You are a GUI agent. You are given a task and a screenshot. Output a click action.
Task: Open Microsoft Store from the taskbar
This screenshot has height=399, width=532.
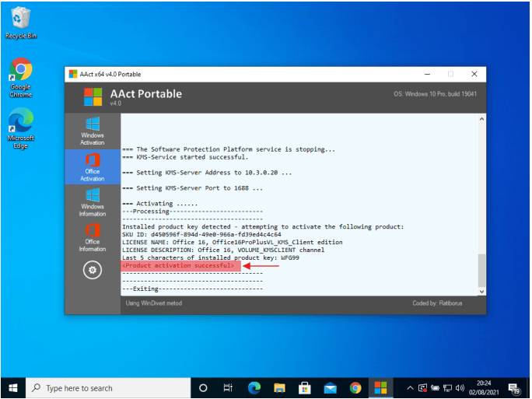click(305, 388)
